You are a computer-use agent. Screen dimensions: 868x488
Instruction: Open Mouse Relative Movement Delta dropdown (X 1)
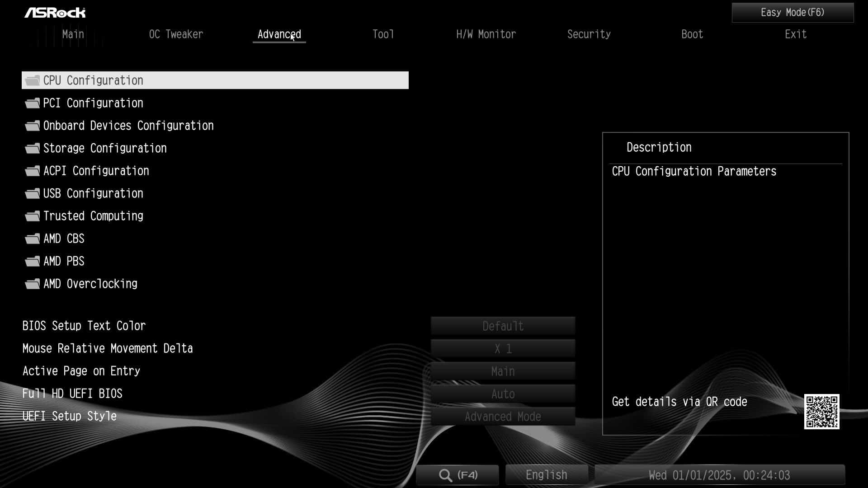(x=503, y=348)
